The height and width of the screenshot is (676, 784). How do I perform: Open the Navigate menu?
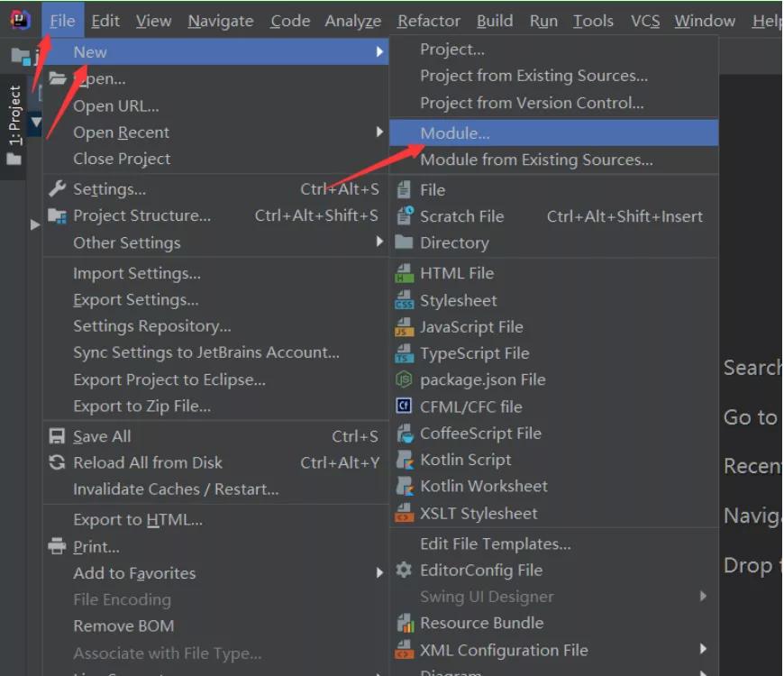point(221,21)
